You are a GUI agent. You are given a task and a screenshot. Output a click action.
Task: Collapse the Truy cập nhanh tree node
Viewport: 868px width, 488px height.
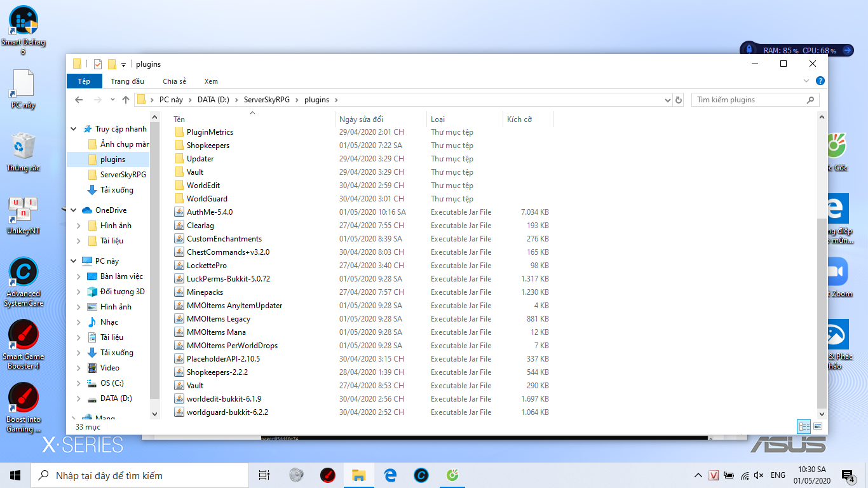pos(74,129)
